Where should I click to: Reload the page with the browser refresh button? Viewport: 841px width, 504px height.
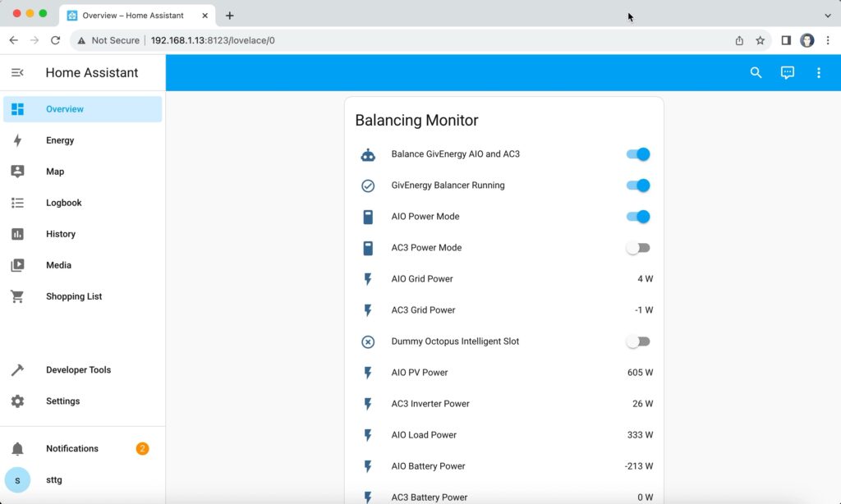[55, 40]
